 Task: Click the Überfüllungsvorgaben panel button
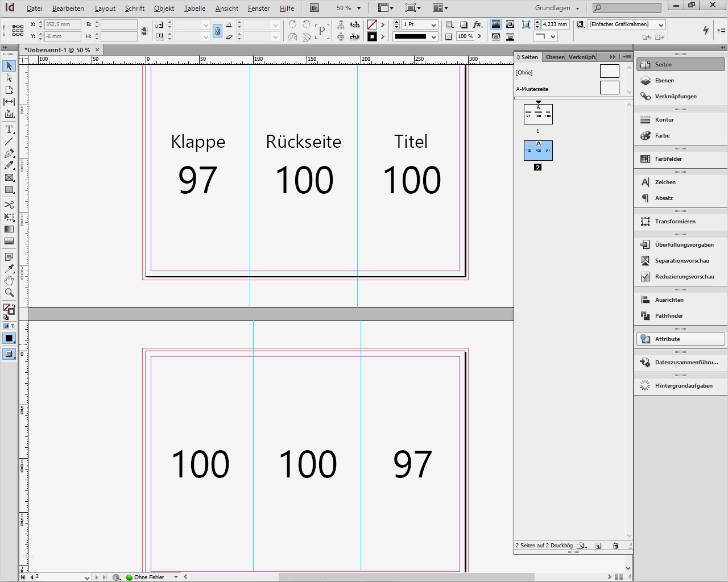point(684,245)
